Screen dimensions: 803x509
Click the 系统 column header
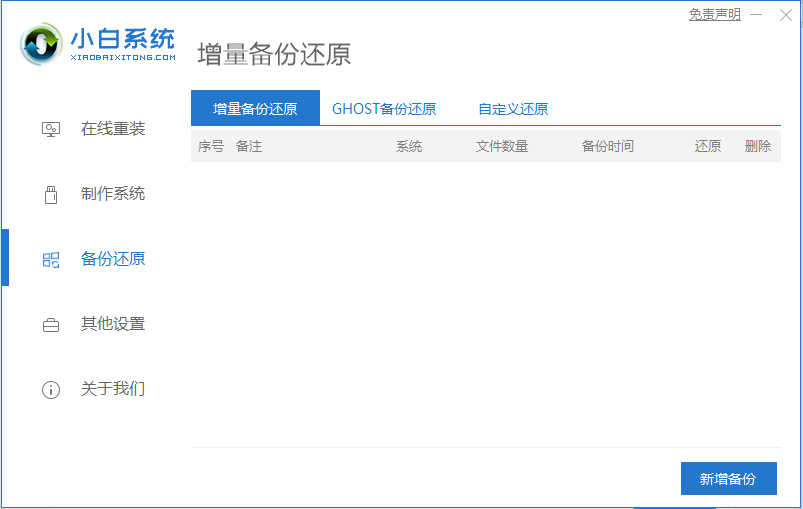(409, 146)
